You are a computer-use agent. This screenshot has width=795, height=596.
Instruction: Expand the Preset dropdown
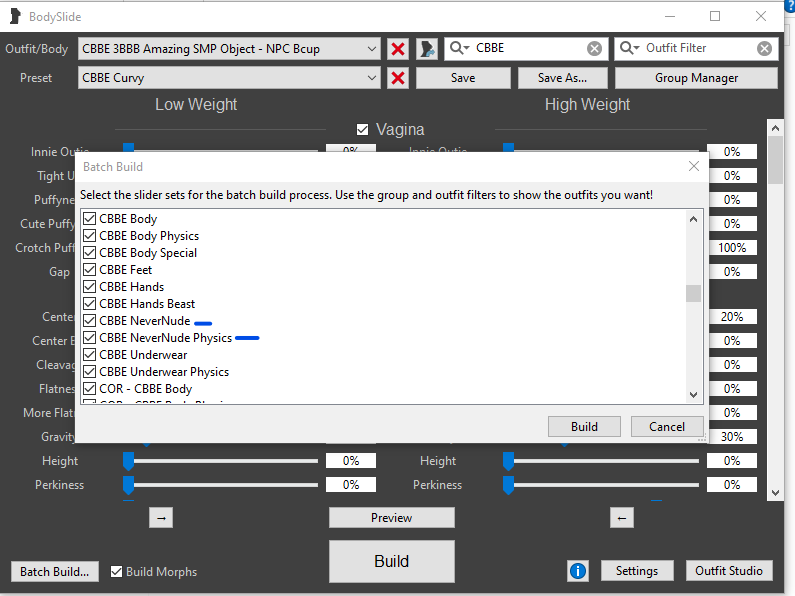coord(372,78)
